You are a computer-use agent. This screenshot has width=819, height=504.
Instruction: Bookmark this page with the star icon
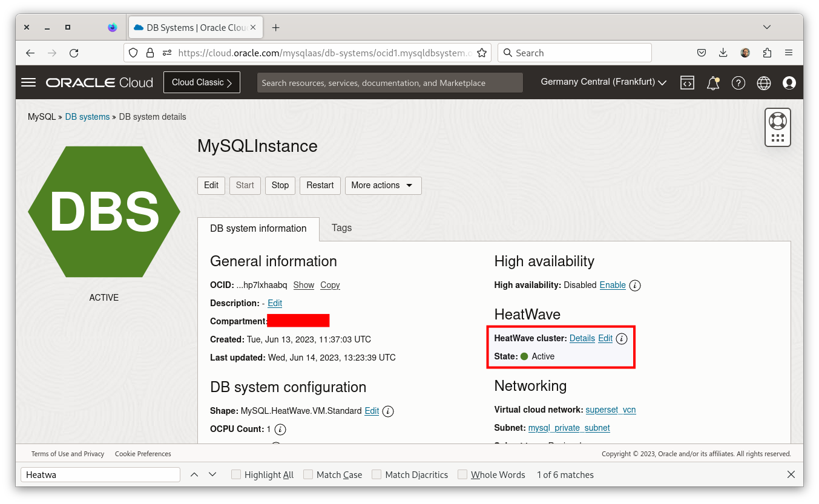(482, 53)
